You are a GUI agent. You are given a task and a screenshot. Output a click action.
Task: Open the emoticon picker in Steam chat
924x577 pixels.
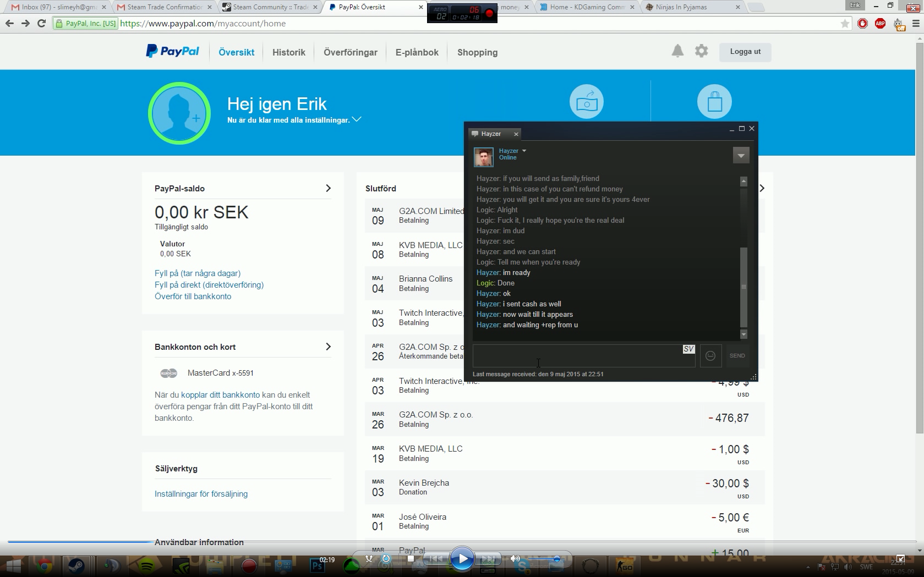pyautogui.click(x=710, y=356)
